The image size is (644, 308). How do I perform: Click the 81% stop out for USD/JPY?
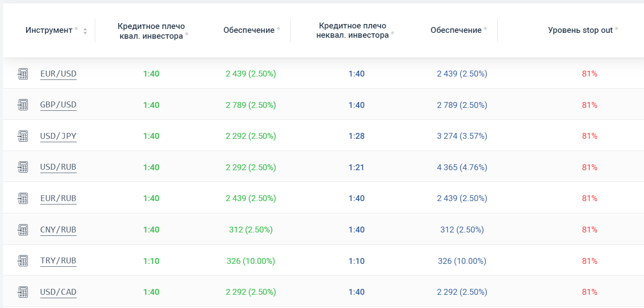point(589,136)
